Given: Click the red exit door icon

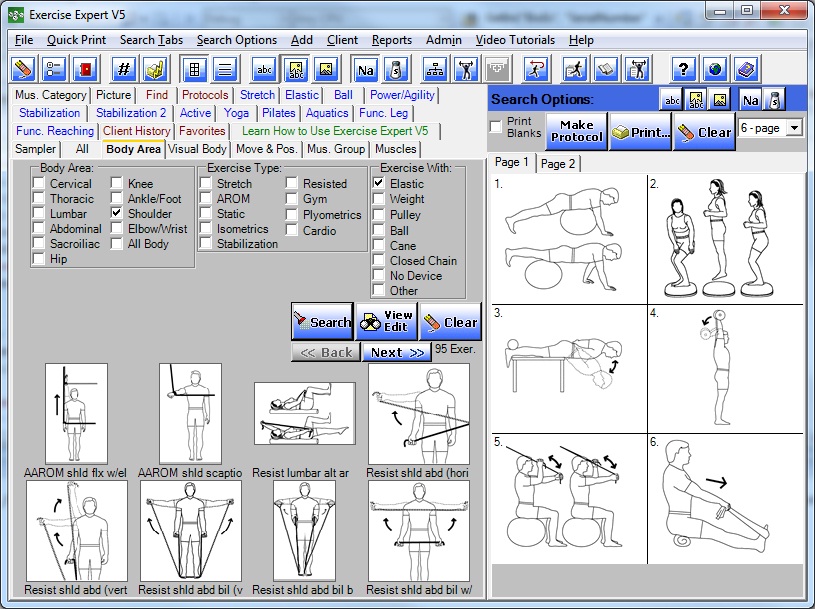Looking at the screenshot, I should [85, 69].
